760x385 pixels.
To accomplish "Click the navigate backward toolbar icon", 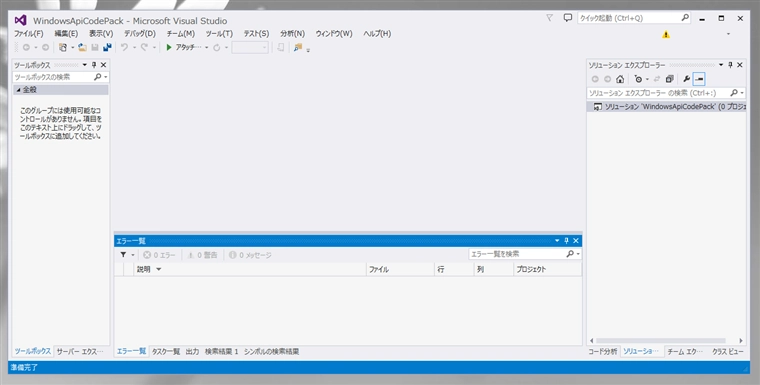I will 26,48.
